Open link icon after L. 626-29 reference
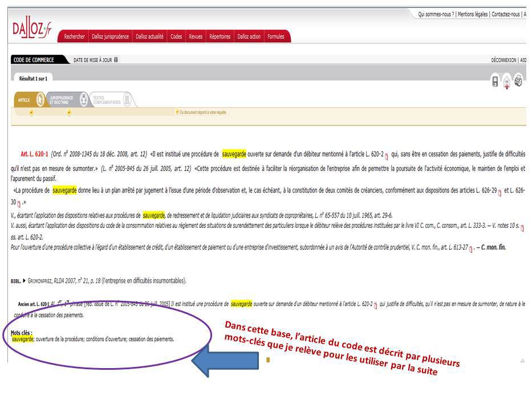Viewport: 532px width, 396px height. [499, 193]
